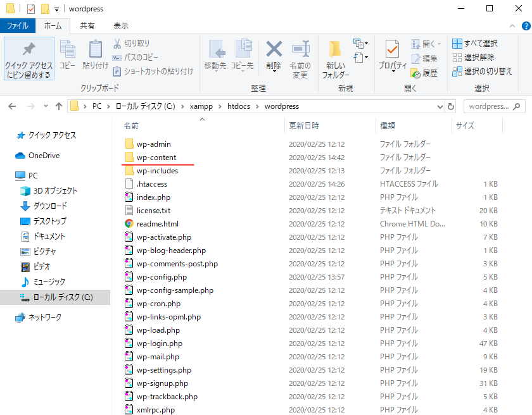The width and height of the screenshot is (532, 415).
Task: Select the .htaccess file
Action: pos(146,184)
